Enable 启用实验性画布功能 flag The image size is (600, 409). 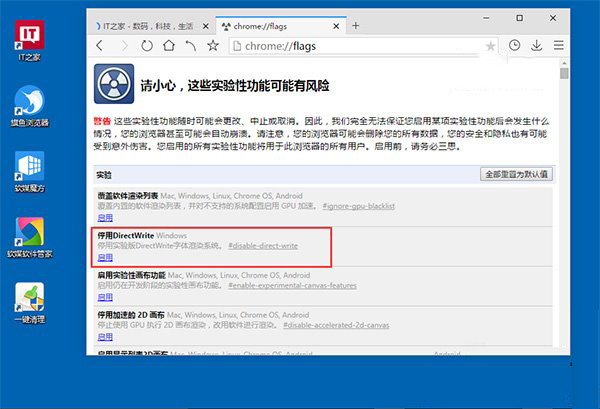(x=105, y=297)
